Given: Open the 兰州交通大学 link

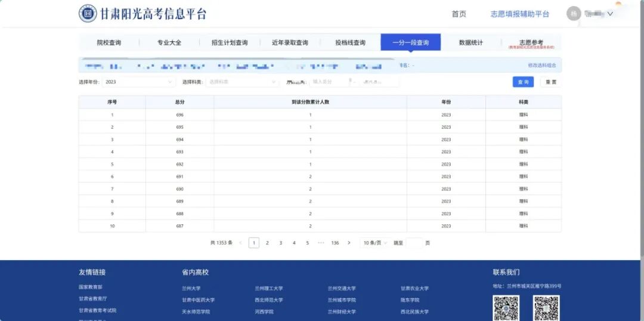Looking at the screenshot, I should click(x=342, y=289).
